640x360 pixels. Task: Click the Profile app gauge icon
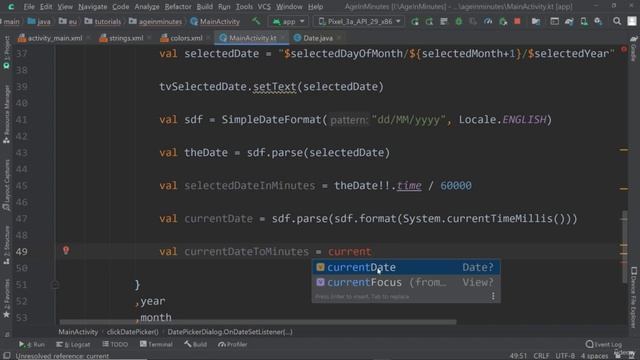pyautogui.click(x=488, y=21)
